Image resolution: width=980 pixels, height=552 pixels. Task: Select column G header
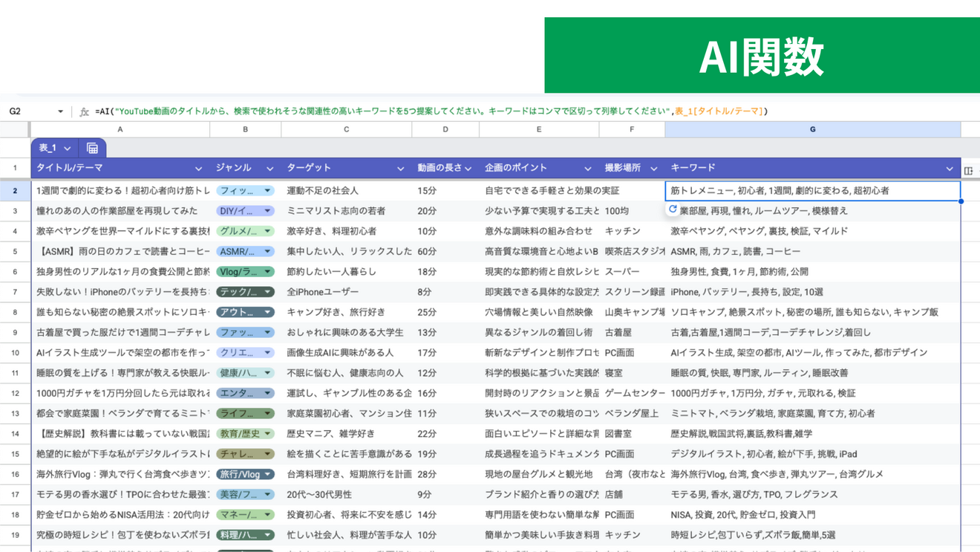point(812,129)
